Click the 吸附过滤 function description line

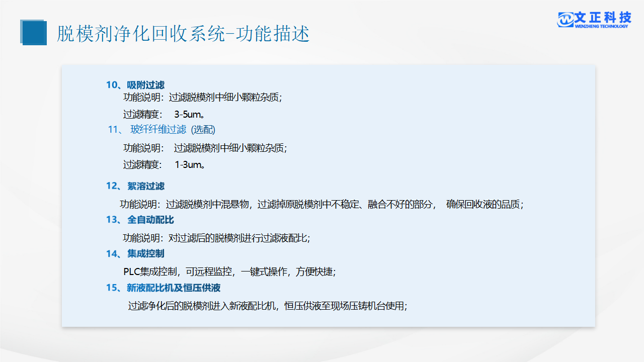click(x=202, y=98)
